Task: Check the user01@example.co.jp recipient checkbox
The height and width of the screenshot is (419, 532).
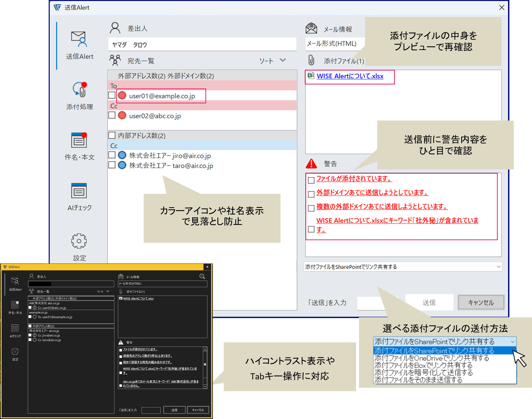Action: pyautogui.click(x=112, y=95)
